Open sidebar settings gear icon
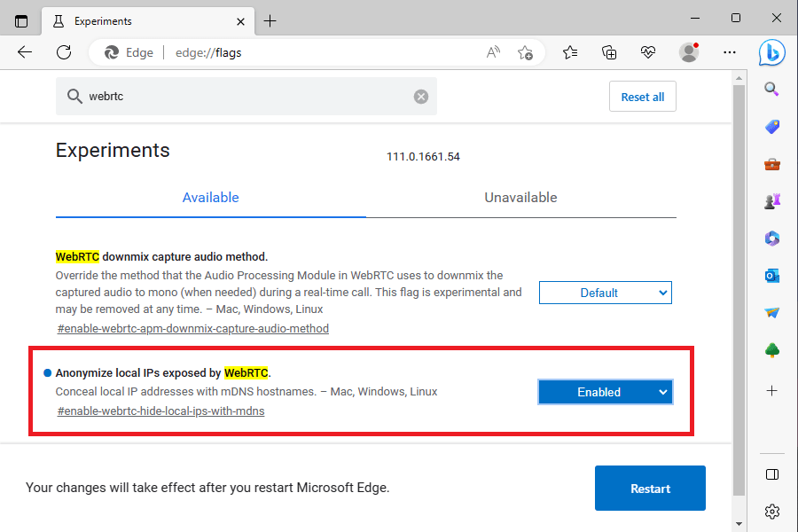Screen dimensions: 798x532 coord(772,511)
